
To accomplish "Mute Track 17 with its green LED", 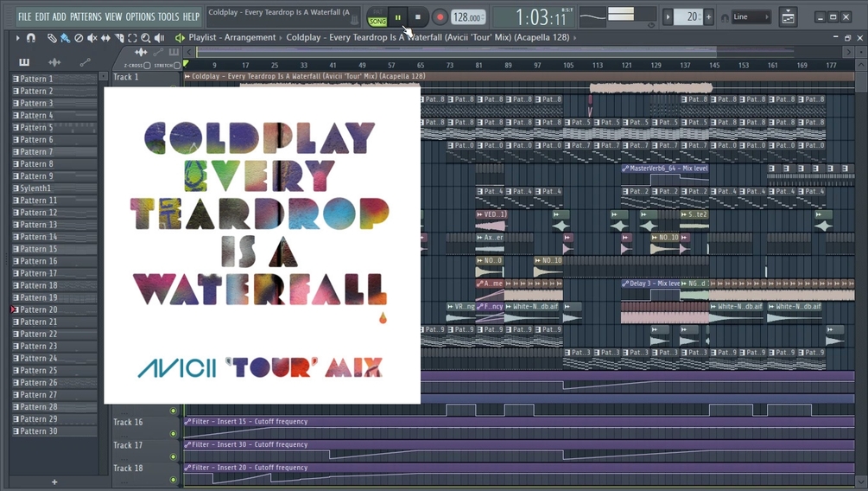I will [x=174, y=456].
